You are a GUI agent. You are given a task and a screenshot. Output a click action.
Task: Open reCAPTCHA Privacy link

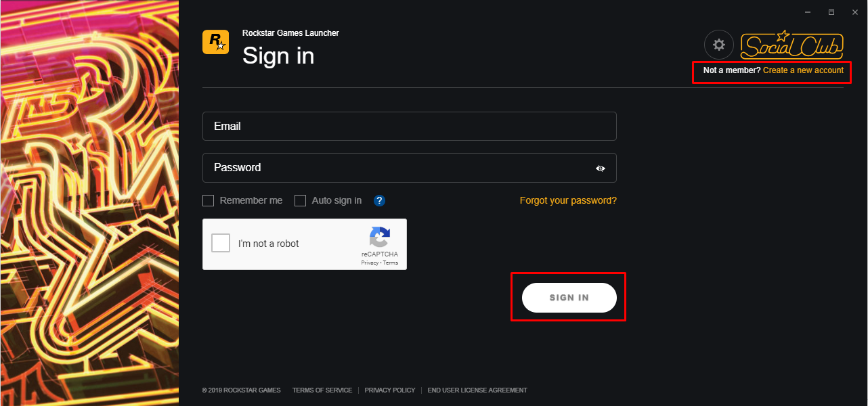point(370,263)
